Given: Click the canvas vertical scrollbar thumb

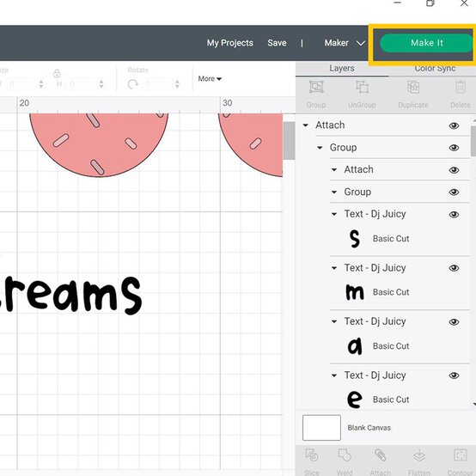Looking at the screenshot, I should pyautogui.click(x=289, y=141).
